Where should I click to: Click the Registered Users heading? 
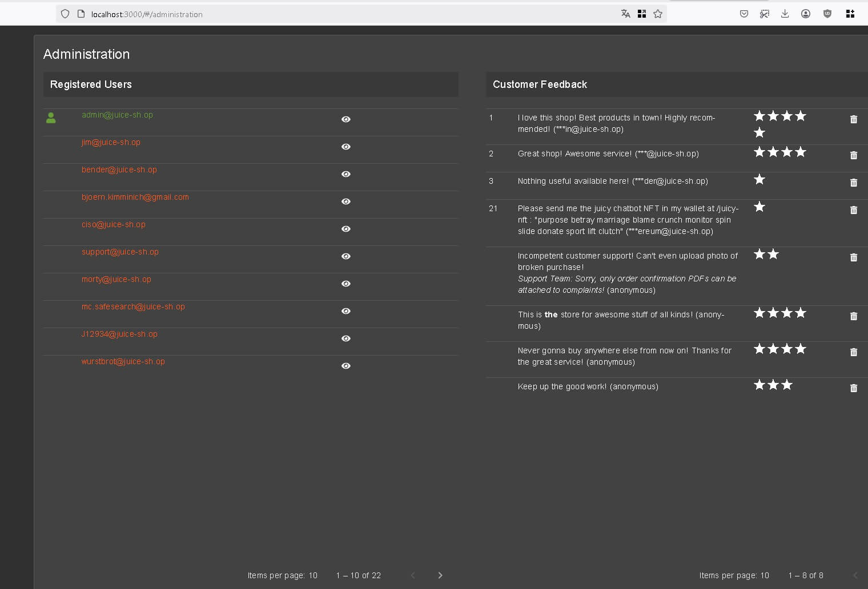click(x=91, y=84)
